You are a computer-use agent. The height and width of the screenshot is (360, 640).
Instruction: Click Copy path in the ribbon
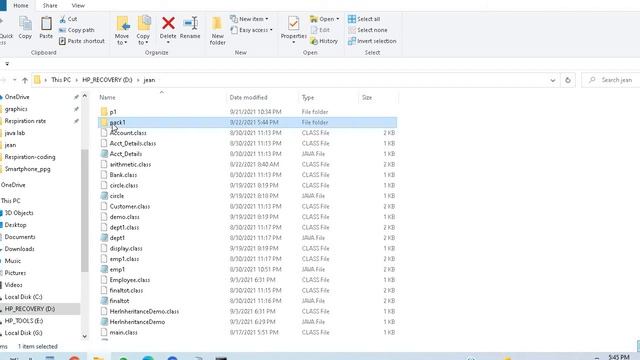tap(76, 30)
